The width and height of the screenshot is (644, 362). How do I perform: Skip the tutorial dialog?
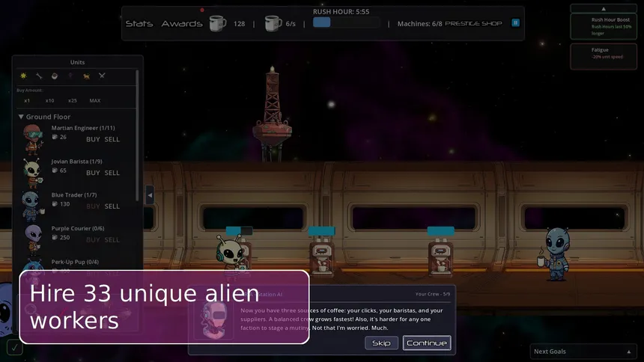[x=381, y=343]
